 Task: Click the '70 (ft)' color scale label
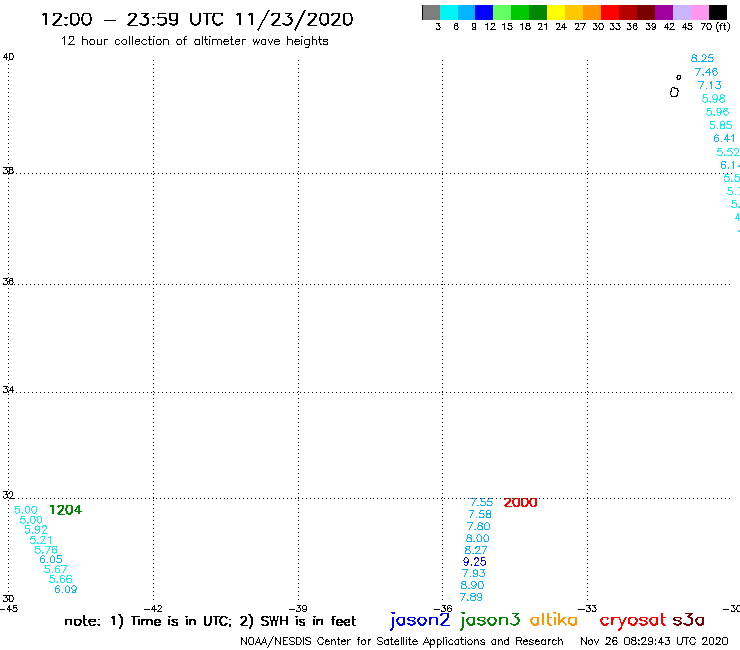(715, 27)
